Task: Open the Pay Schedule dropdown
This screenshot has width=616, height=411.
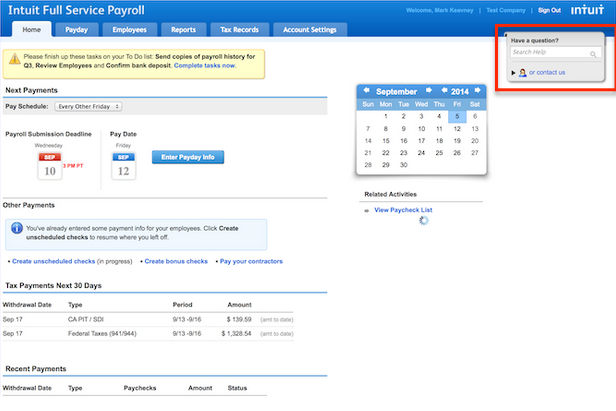Action: 88,105
